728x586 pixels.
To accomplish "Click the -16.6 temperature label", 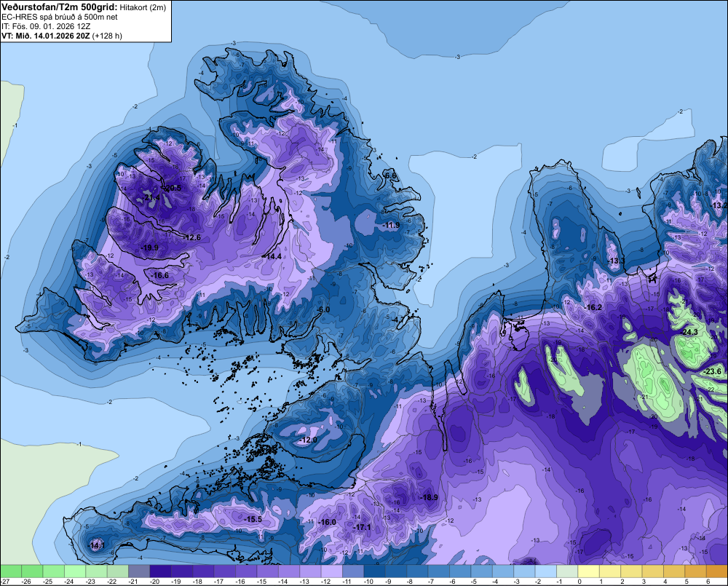I will [x=160, y=275].
